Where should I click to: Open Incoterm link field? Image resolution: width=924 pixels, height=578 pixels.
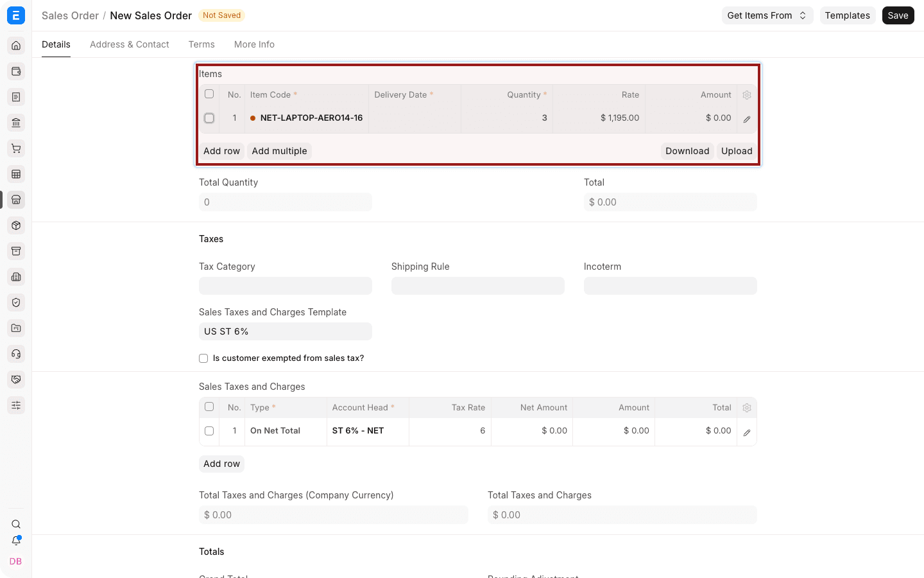[x=671, y=286]
